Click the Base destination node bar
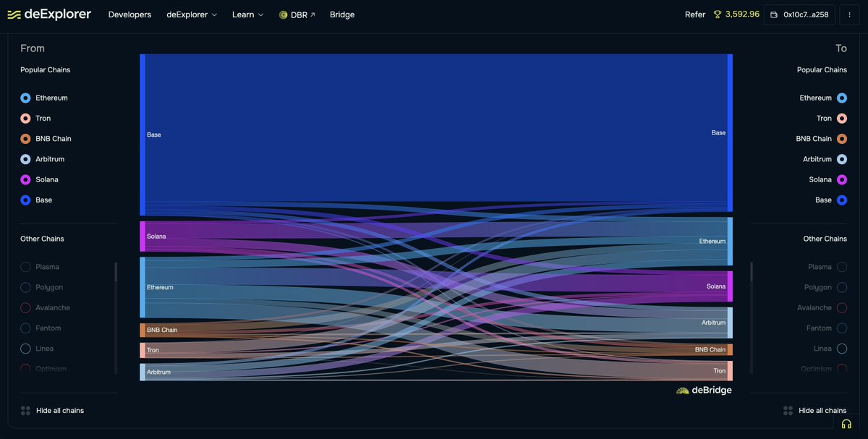Image resolution: width=868 pixels, height=439 pixels. coord(730,132)
